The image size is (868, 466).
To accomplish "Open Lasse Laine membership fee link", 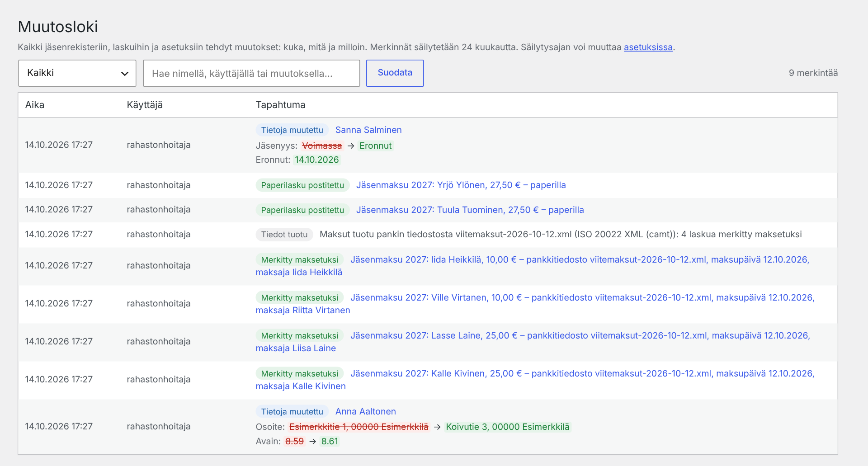I will tap(533, 342).
